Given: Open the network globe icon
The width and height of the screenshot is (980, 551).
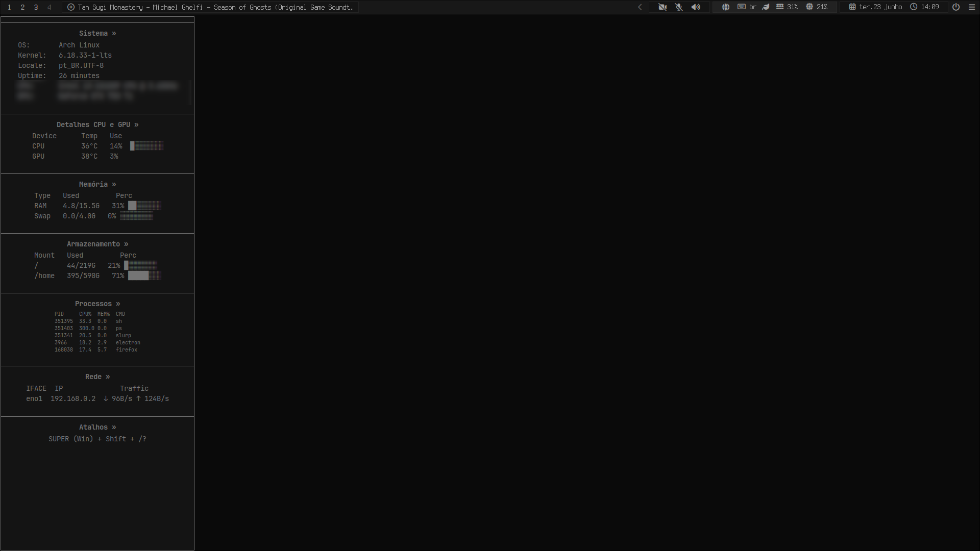Looking at the screenshot, I should point(725,7).
